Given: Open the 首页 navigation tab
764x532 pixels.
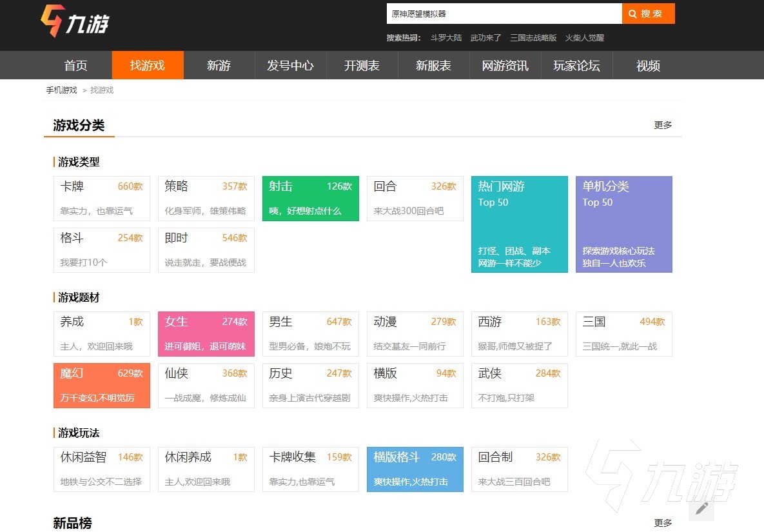Looking at the screenshot, I should (x=75, y=66).
